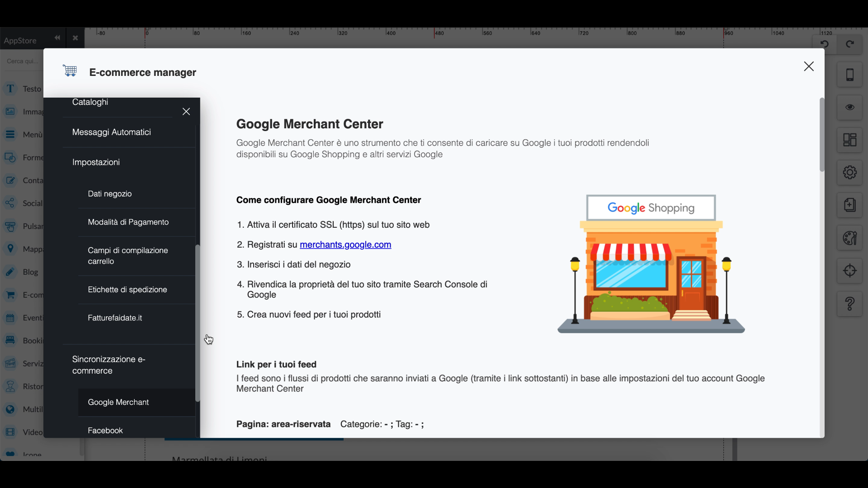Screen dimensions: 868x488
Task: Click the add page icon
Action: 849,205
